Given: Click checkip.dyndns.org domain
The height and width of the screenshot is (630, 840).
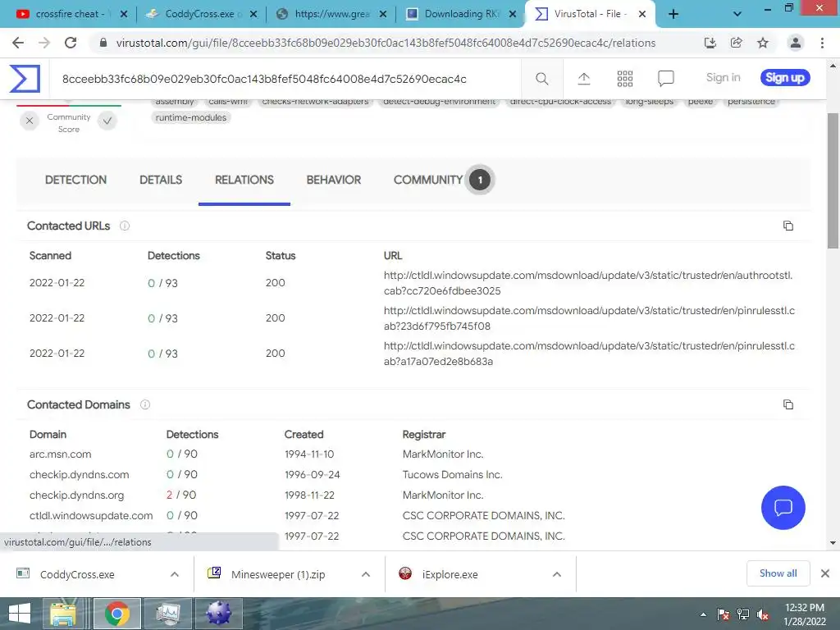Looking at the screenshot, I should coord(76,495).
